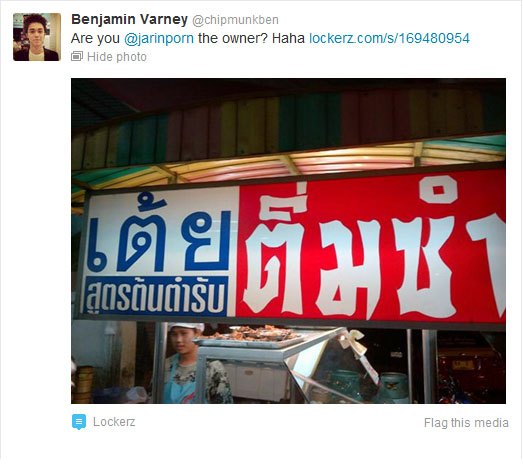Open the Lockerz source label
Screen dimensions: 523x472
pyautogui.click(x=114, y=422)
